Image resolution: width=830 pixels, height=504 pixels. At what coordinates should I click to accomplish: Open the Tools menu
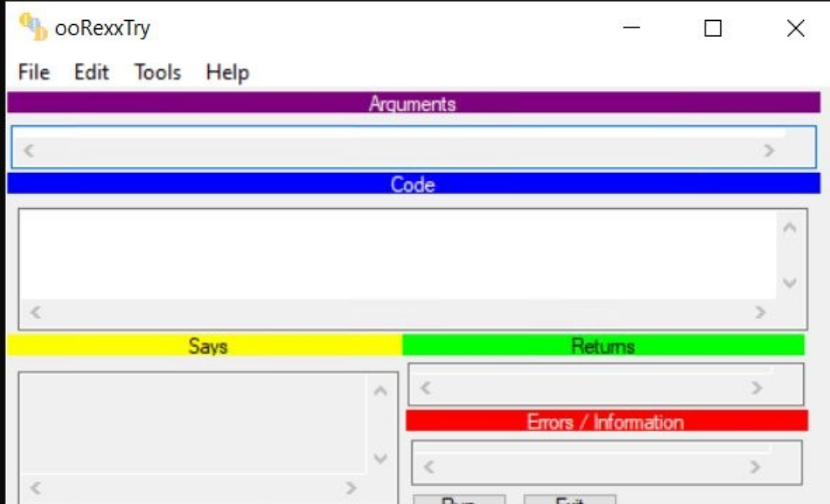(158, 73)
